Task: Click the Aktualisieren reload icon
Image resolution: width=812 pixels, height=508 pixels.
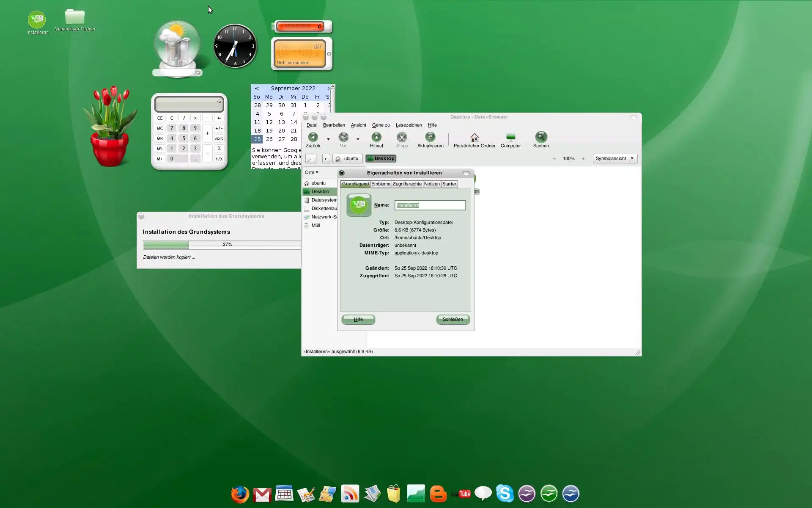Action: click(x=430, y=138)
